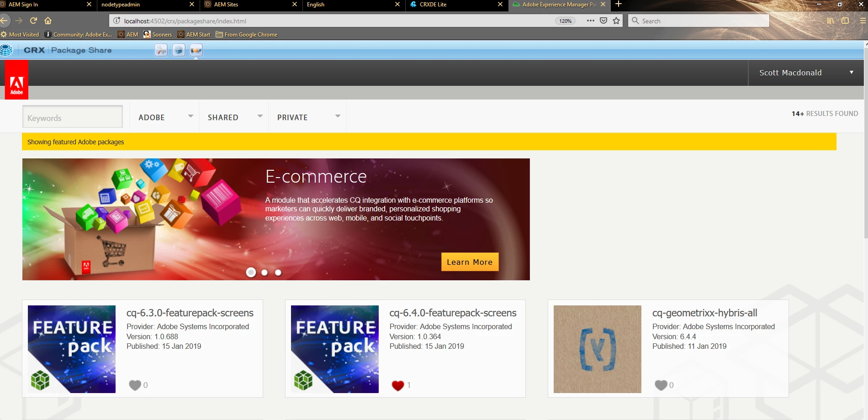Toggle the browser sidebar icon
Image resolution: width=868 pixels, height=420 pixels.
point(845,21)
